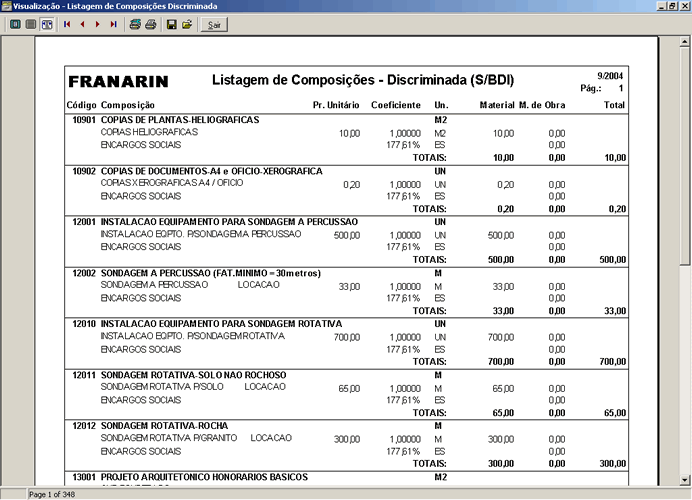Click code 12002
The image size is (692, 500).
click(x=84, y=273)
